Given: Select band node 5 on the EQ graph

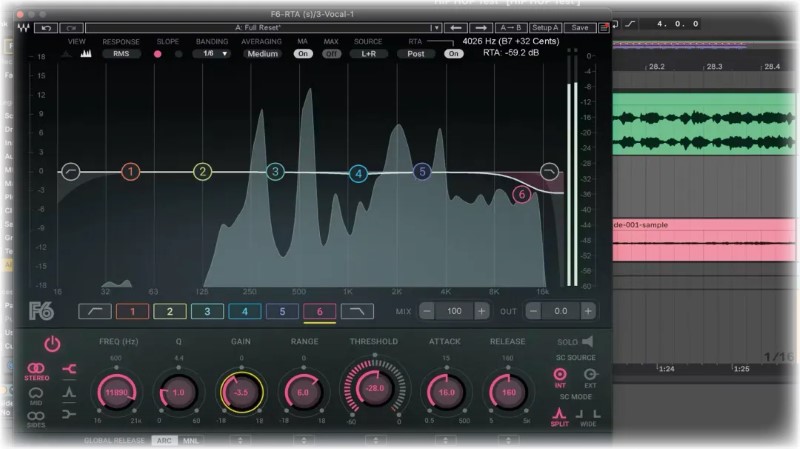Looking at the screenshot, I should tap(422, 171).
